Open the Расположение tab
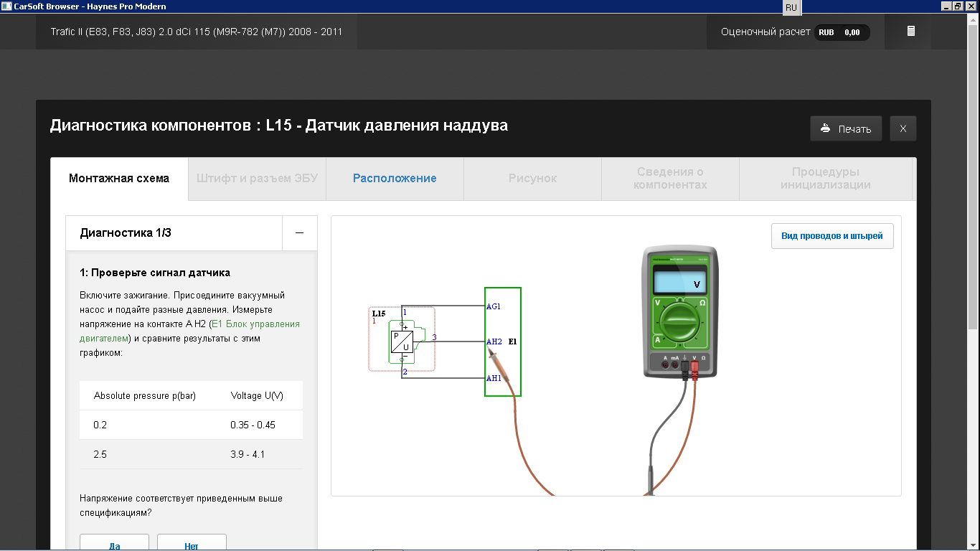The height and width of the screenshot is (551, 980). click(x=395, y=179)
